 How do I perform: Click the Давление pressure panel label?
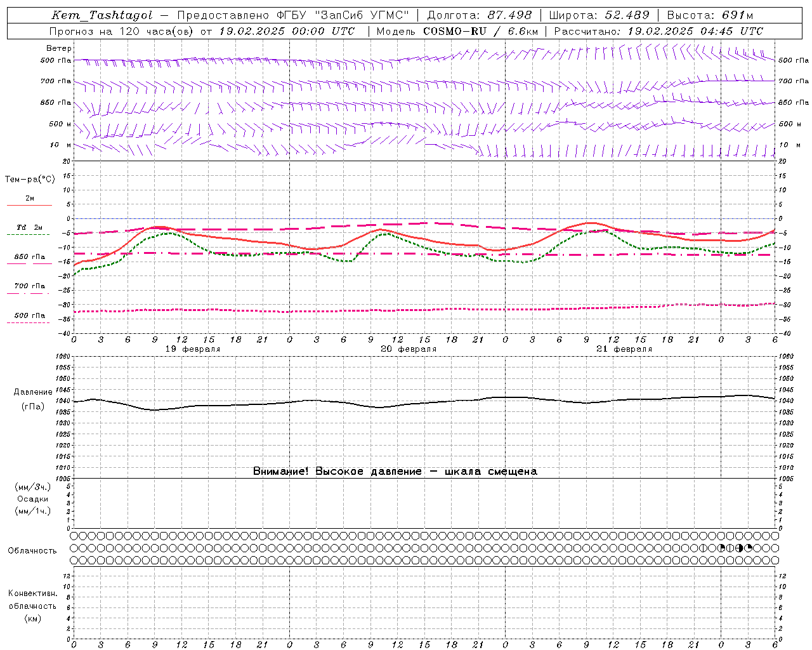33,392
